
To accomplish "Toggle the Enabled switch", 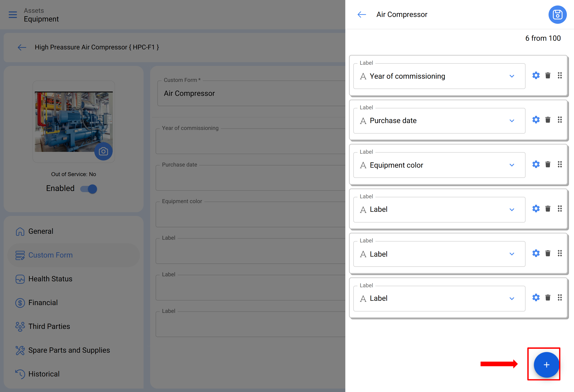I will [89, 189].
